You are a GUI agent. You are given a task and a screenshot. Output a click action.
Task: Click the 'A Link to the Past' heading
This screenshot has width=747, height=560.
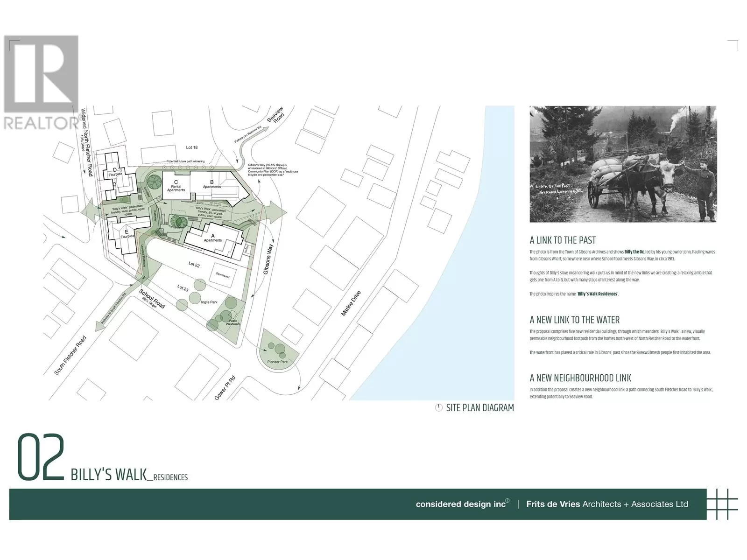[x=562, y=240]
